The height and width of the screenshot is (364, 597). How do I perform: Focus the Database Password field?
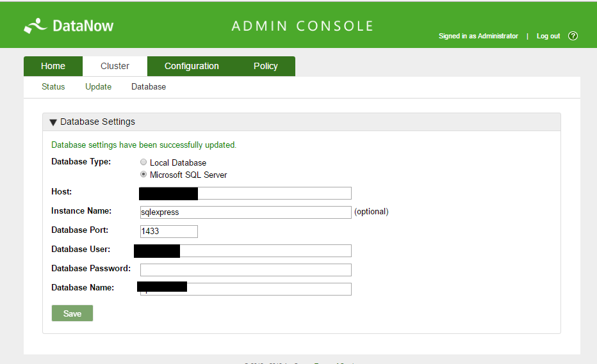click(x=245, y=270)
